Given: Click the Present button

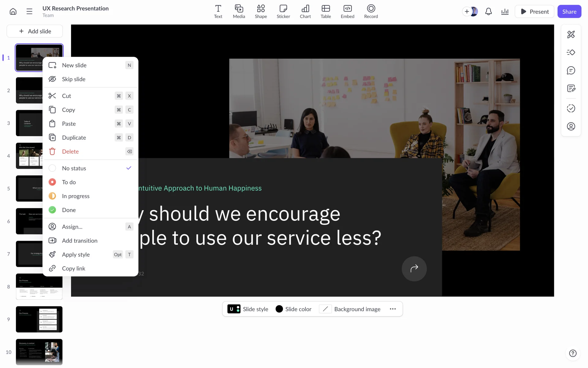Looking at the screenshot, I should tap(534, 12).
